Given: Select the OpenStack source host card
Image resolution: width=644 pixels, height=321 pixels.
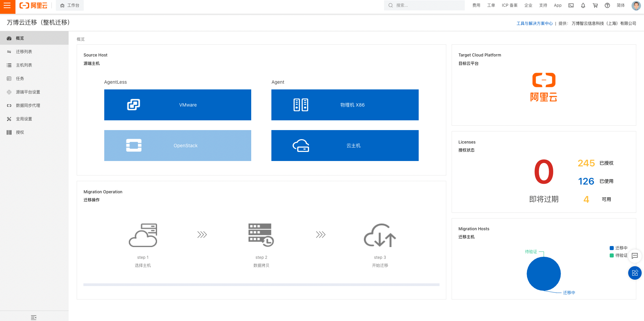Looking at the screenshot, I should (x=178, y=146).
